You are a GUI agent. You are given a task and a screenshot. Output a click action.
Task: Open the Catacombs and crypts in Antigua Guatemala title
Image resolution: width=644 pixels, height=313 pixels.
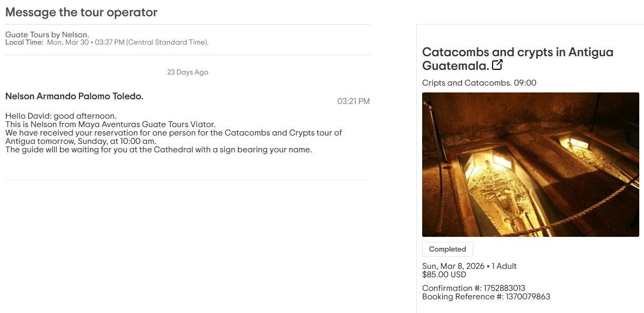click(x=518, y=59)
